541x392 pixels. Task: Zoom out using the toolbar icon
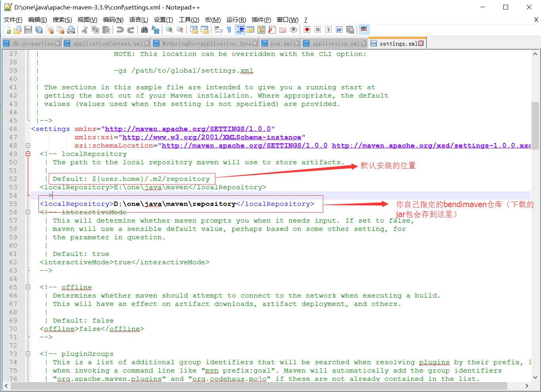coord(180,30)
